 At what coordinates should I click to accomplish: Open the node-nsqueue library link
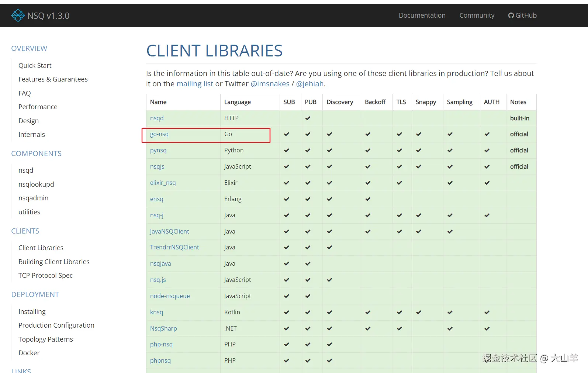[x=170, y=296]
